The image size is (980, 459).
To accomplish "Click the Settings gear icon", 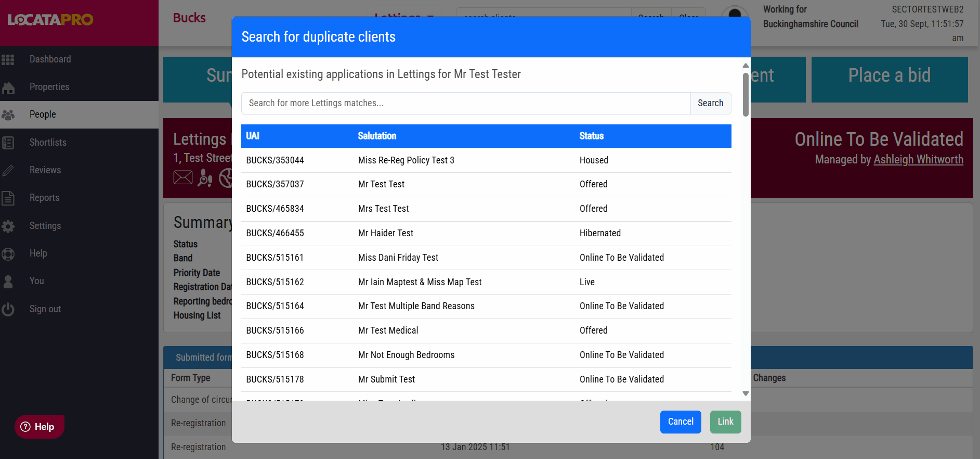I will point(8,226).
